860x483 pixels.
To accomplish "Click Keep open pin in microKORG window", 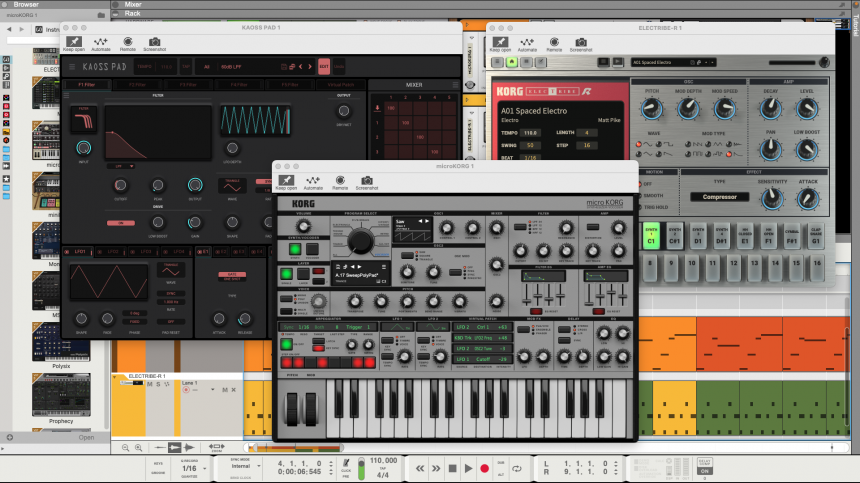I will coord(286,180).
